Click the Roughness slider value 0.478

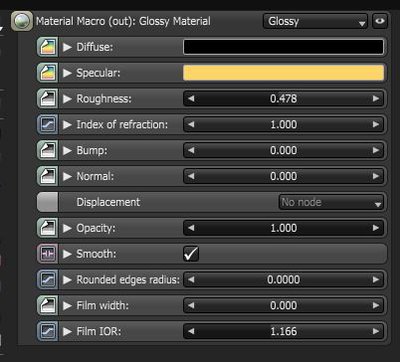283,99
